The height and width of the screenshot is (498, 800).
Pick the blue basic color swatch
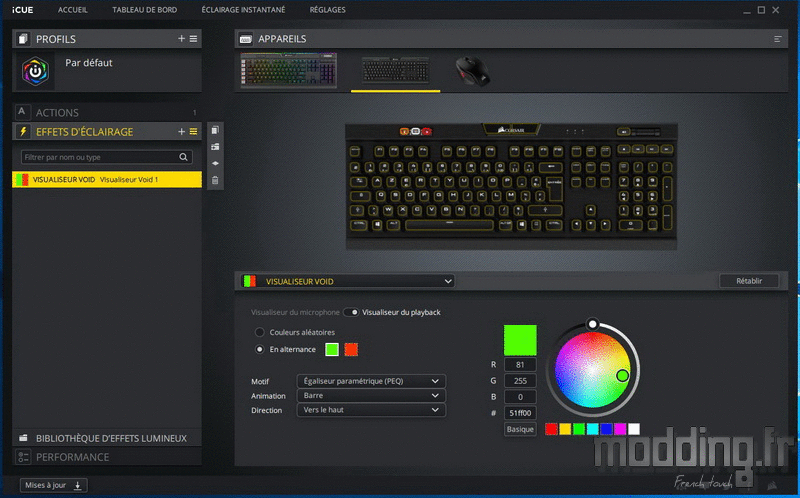(606, 429)
